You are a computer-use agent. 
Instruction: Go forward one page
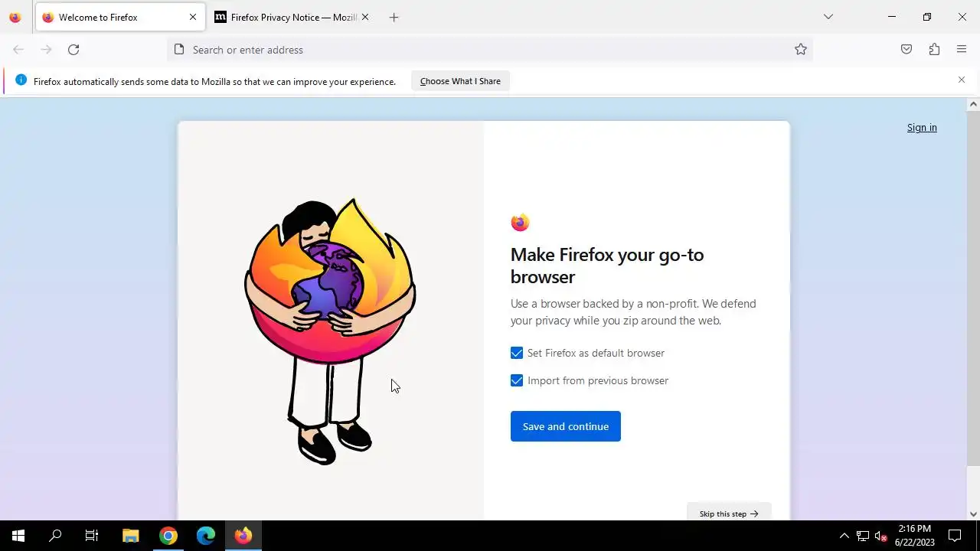coord(46,50)
